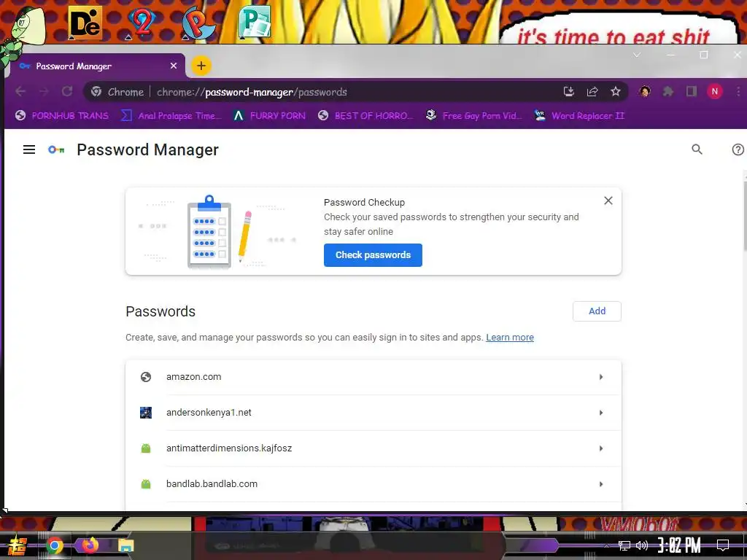This screenshot has height=560, width=747.
Task: Open the tab search chevron dropdown
Action: (637, 55)
